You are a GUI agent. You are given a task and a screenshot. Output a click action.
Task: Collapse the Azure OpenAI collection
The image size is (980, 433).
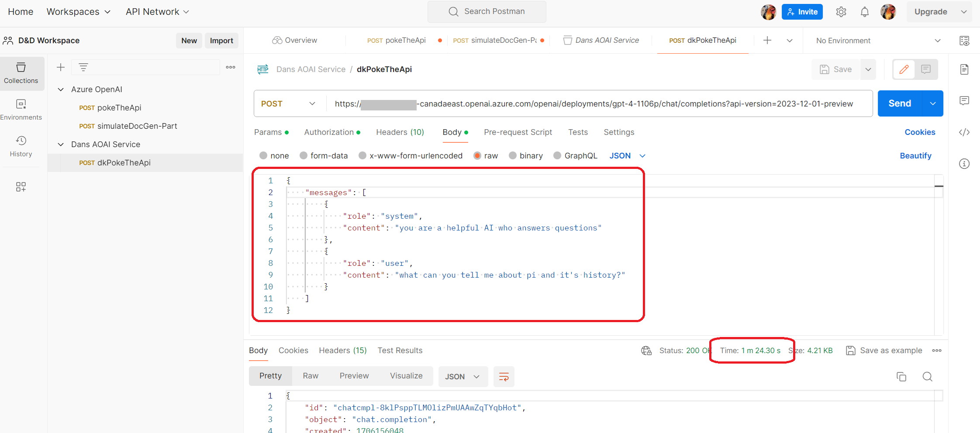[61, 89]
